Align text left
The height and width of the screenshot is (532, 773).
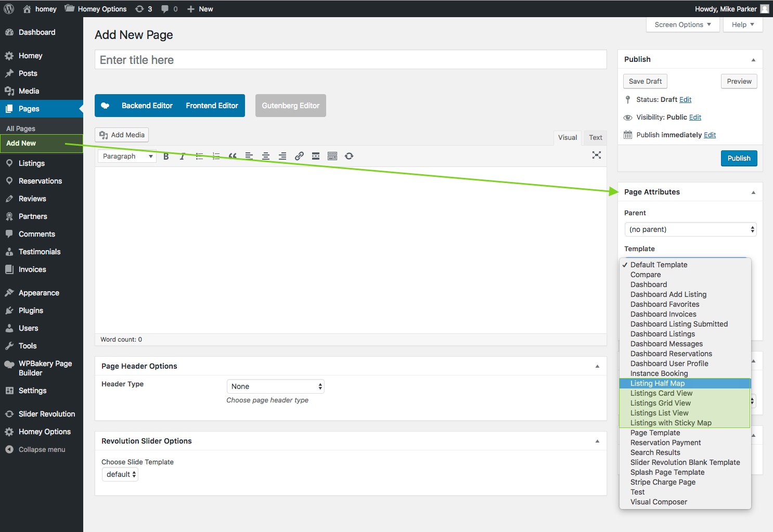click(249, 156)
